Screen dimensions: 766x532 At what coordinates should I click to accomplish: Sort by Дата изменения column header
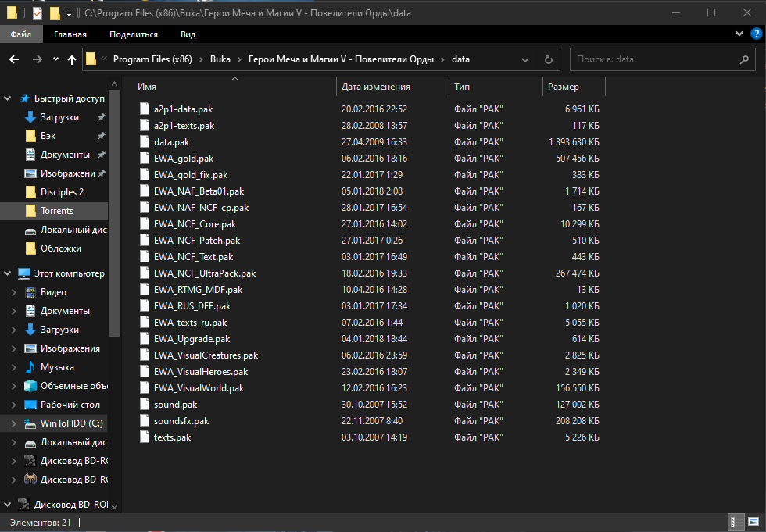pos(376,87)
